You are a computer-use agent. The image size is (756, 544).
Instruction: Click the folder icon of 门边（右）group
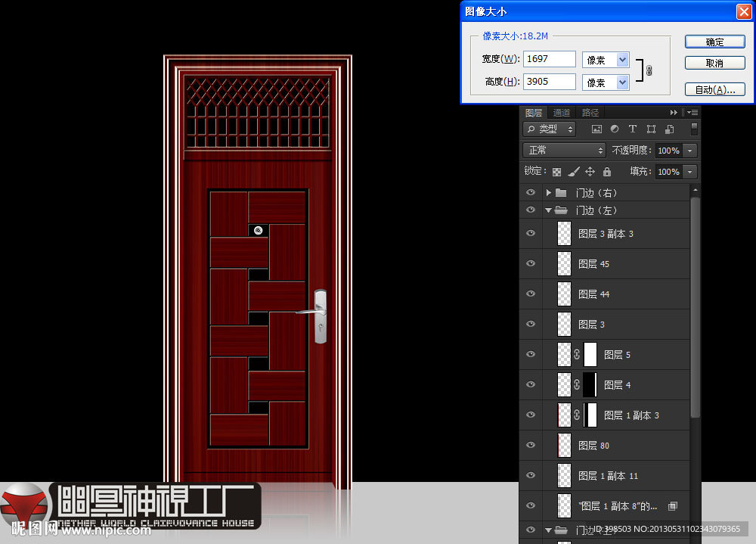pyautogui.click(x=561, y=193)
